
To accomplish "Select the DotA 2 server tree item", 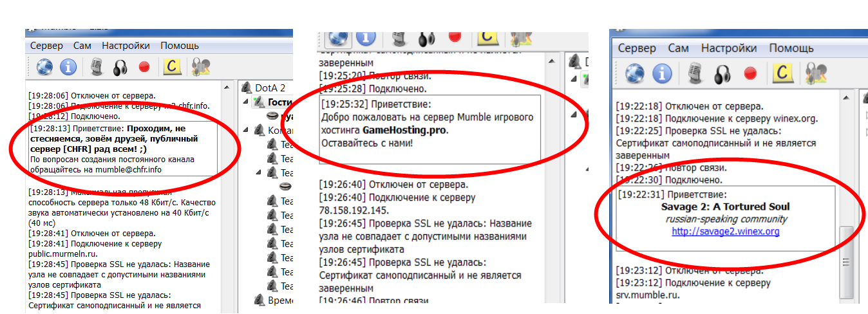I will (x=270, y=88).
